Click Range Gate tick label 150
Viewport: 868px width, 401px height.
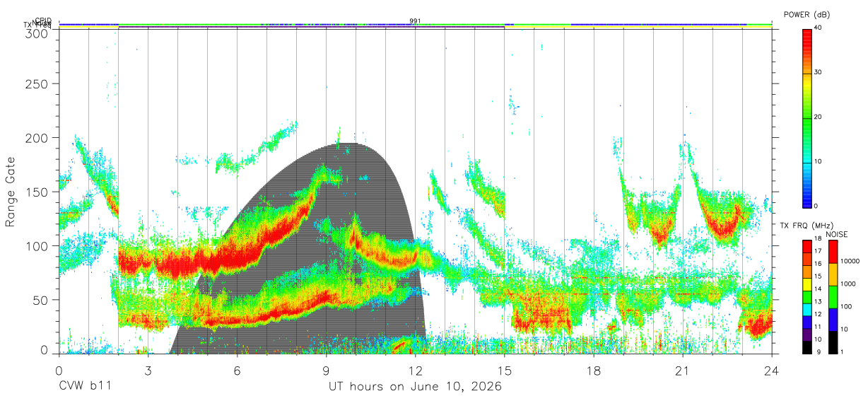tap(37, 192)
